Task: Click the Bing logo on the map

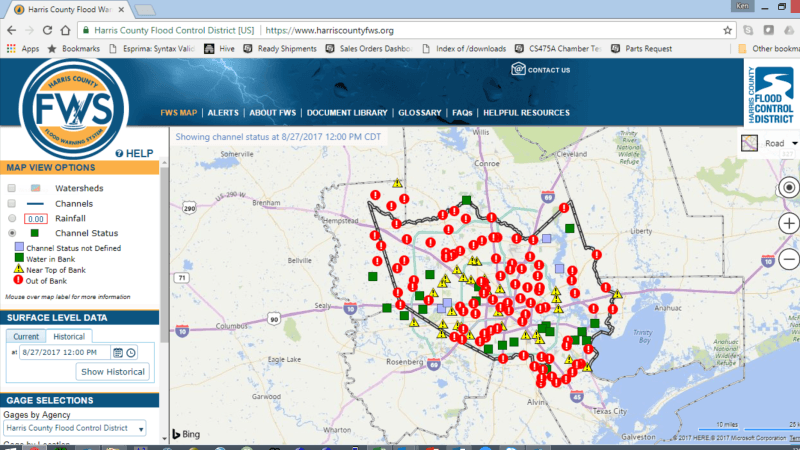Action: (x=186, y=434)
